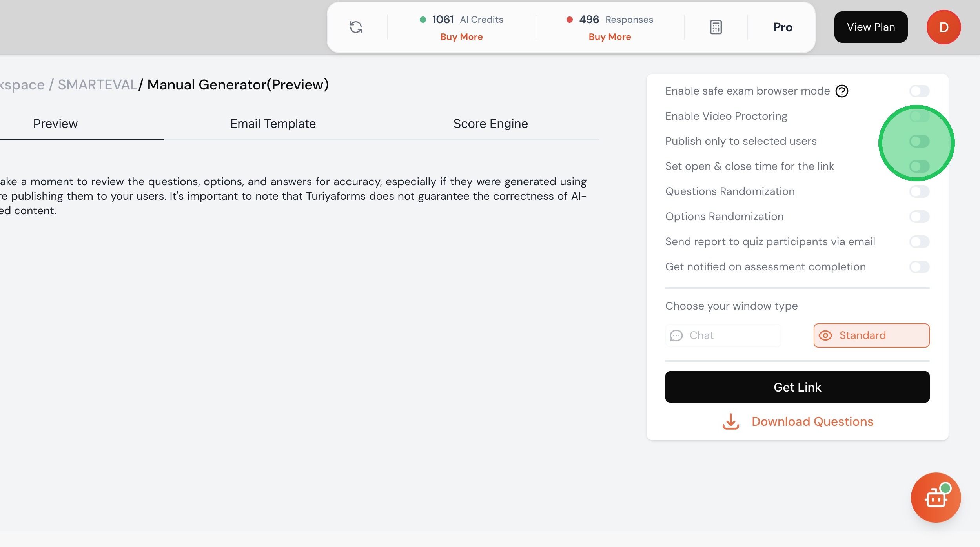The height and width of the screenshot is (547, 980).
Task: Enable Send report to participants via email
Action: click(919, 242)
